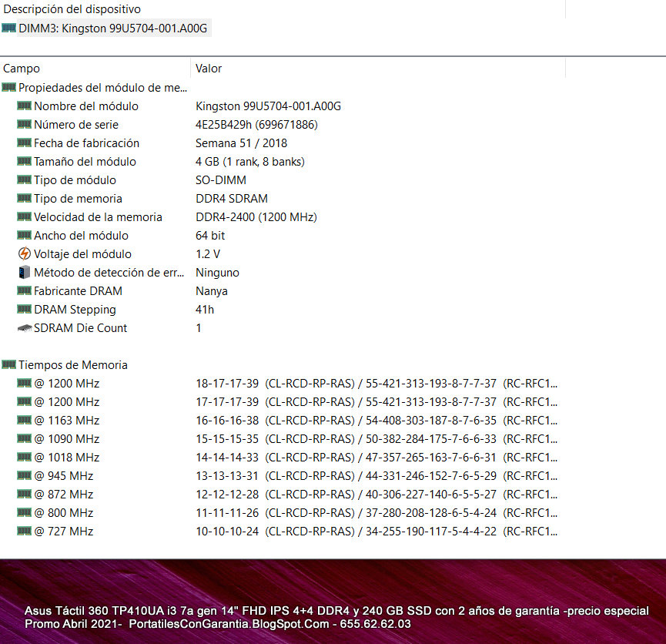Click the @ 1018 MHz row icon
This screenshot has width=666, height=644.
coord(24,457)
